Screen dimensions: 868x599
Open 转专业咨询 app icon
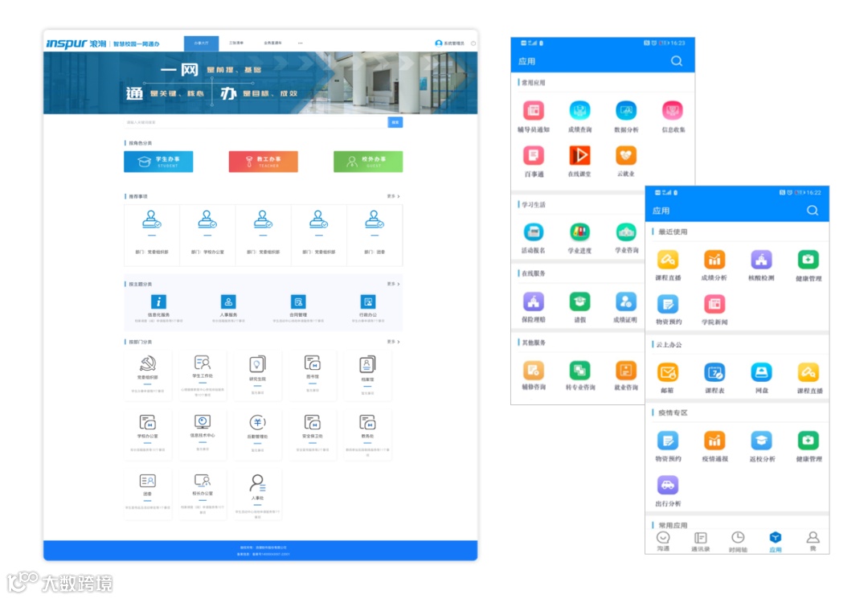point(579,370)
